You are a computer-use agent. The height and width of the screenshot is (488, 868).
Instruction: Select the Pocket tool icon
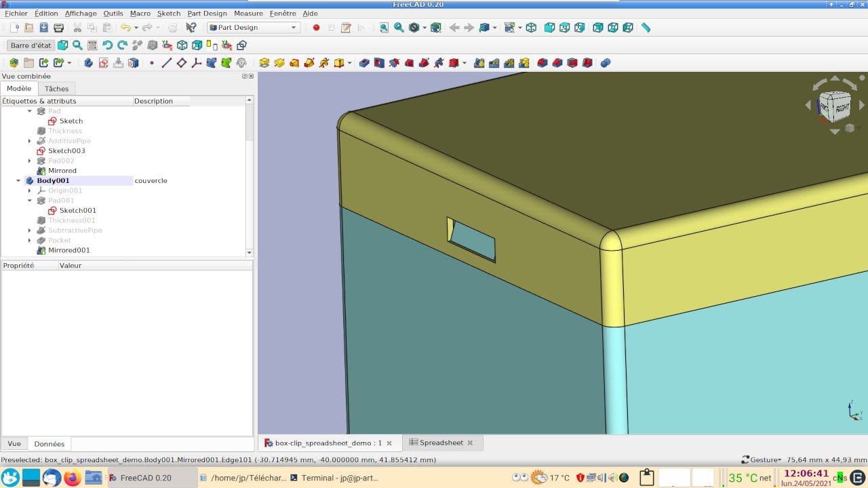364,63
